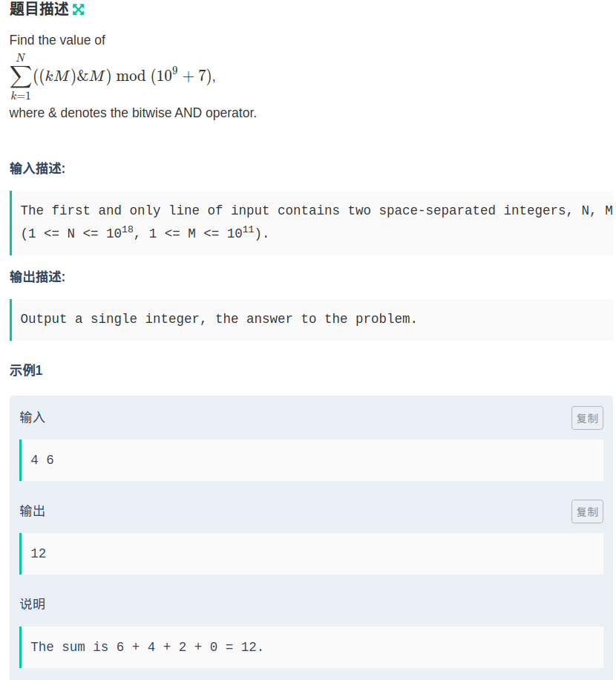Screen dimensions: 616x680
Task: Copy the sample output with 复制 button
Action: coord(587,511)
